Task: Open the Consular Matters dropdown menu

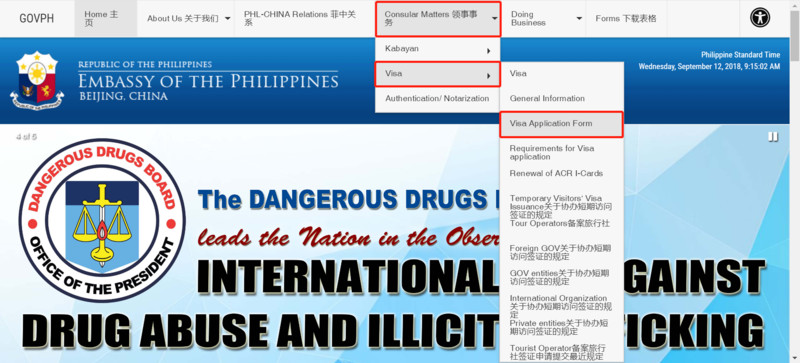Action: tap(438, 18)
